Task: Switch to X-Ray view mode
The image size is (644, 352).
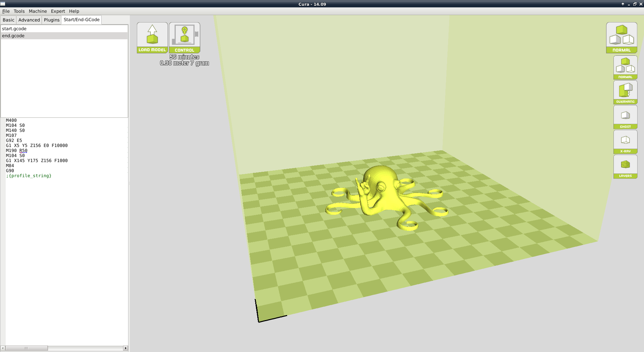Action: click(x=625, y=142)
